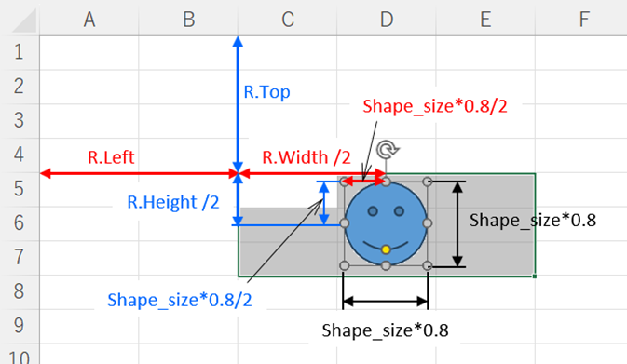Click the top-right sizing handle of the smiley
Viewport: 627px width, 364px height.
point(428,182)
